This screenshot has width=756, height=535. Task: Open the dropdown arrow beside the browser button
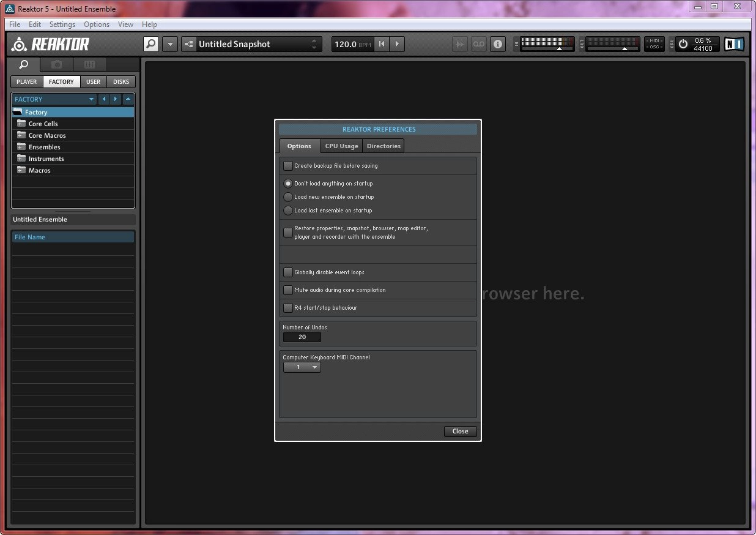point(169,44)
